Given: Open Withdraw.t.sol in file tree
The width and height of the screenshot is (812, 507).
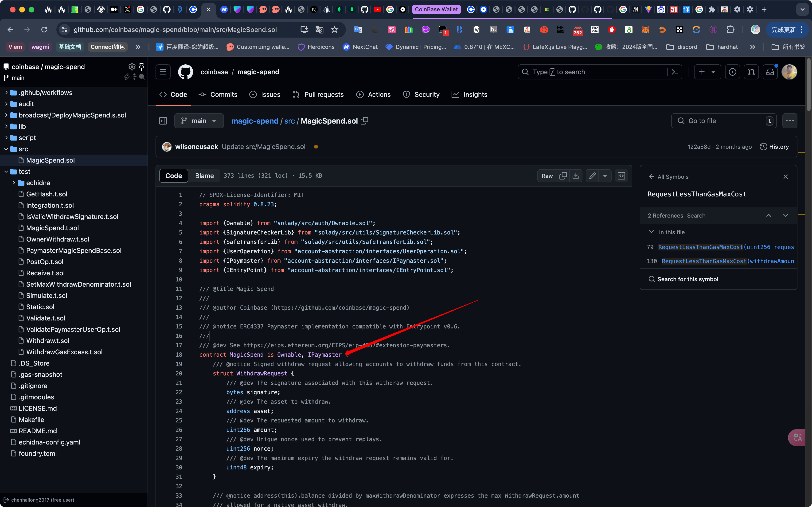Looking at the screenshot, I should click(48, 341).
